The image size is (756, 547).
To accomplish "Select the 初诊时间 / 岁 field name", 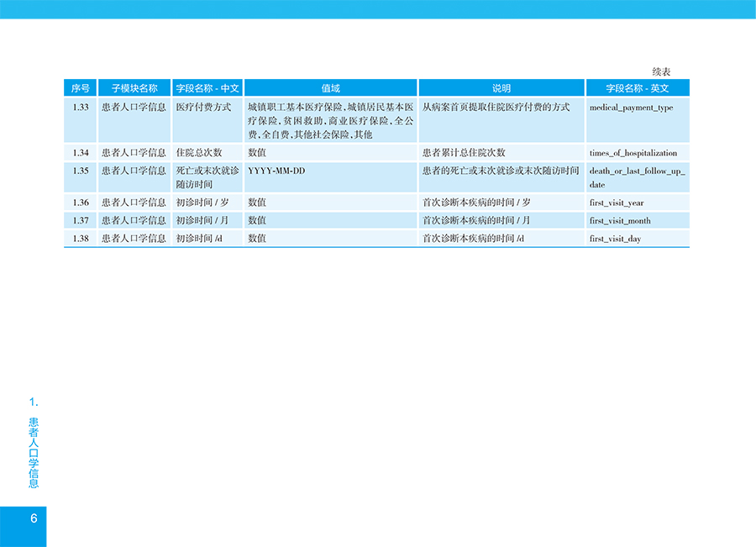I will [202, 202].
